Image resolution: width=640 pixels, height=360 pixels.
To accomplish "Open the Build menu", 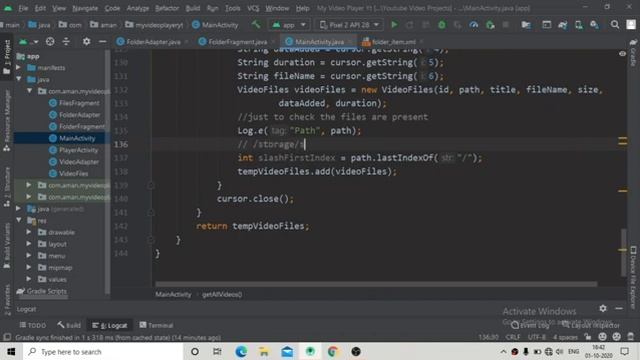I will [x=193, y=8].
